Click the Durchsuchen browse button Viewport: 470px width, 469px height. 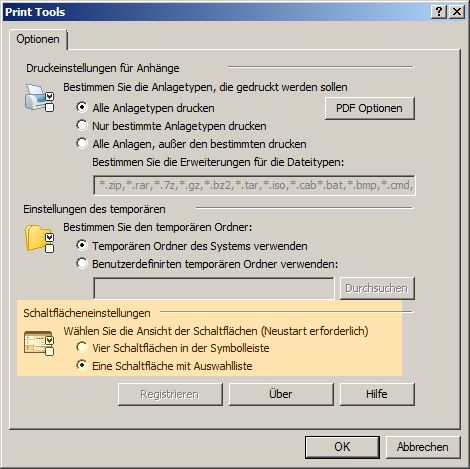tap(377, 288)
